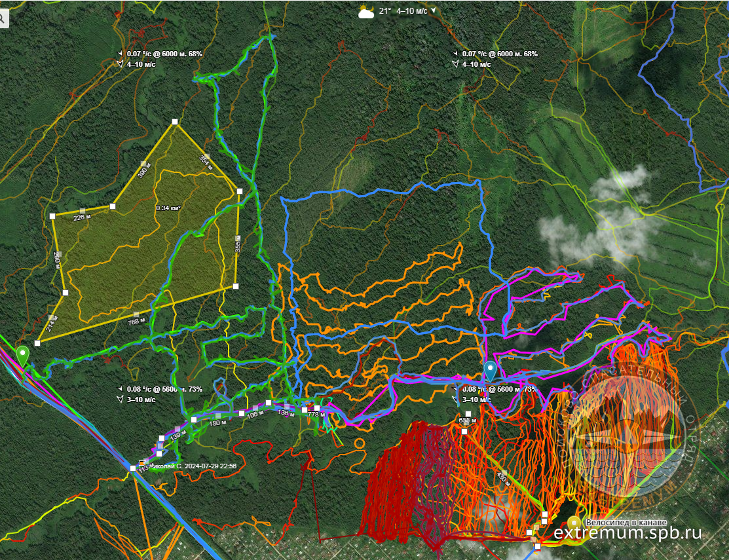
Task: Click the Extremum rescue squad logo watermark
Action: click(x=627, y=433)
